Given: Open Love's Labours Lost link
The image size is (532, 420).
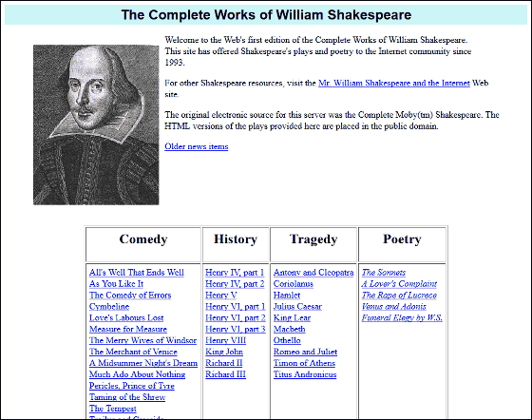Looking at the screenshot, I should click(126, 318).
